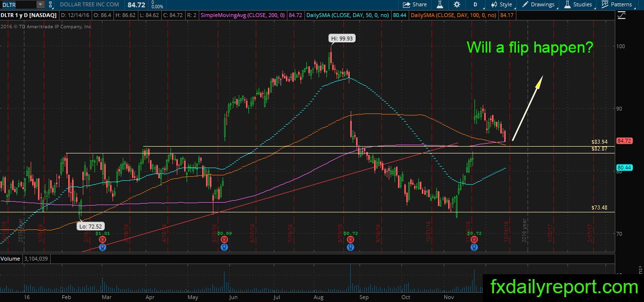Click the Jun label on time axis

pos(233,297)
